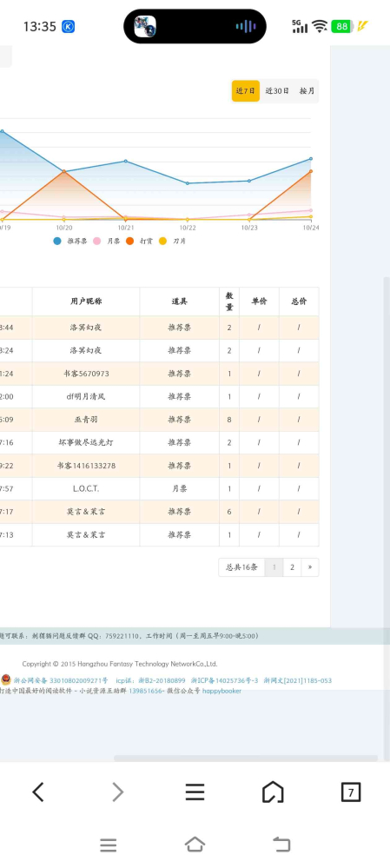Screen dimensions: 390x868
Task: Open the 浙B2-20180899 icp link
Action: tap(162, 680)
